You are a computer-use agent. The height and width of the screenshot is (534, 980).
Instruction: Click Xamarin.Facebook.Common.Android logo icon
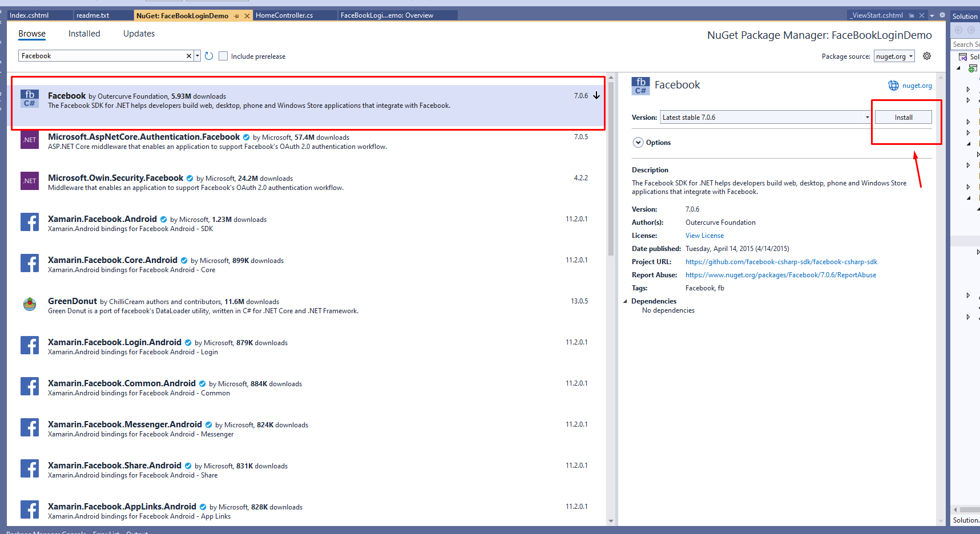[30, 386]
